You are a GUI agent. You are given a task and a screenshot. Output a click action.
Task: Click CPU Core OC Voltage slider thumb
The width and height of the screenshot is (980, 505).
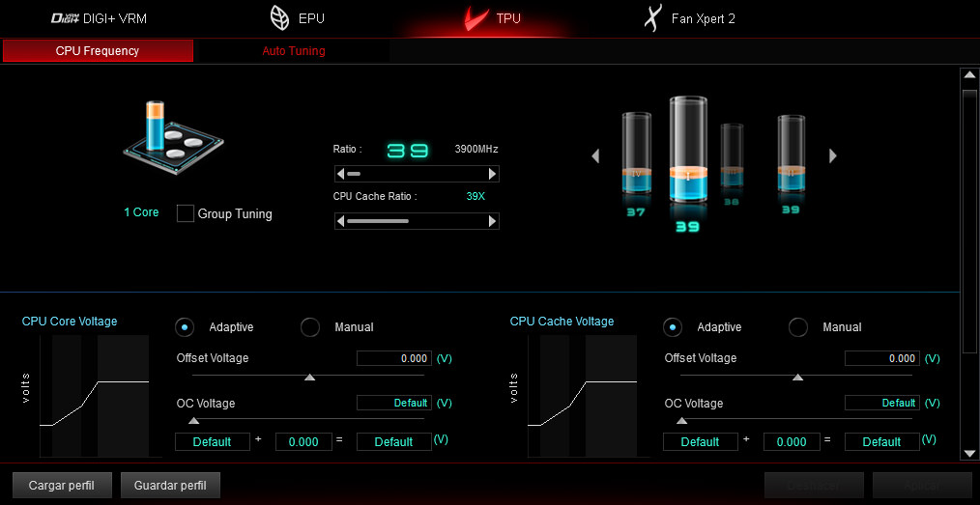(194, 421)
